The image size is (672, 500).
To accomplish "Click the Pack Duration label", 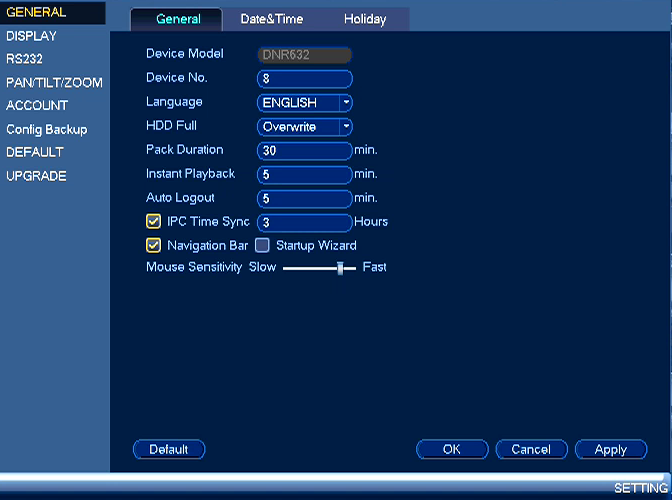I will click(185, 150).
